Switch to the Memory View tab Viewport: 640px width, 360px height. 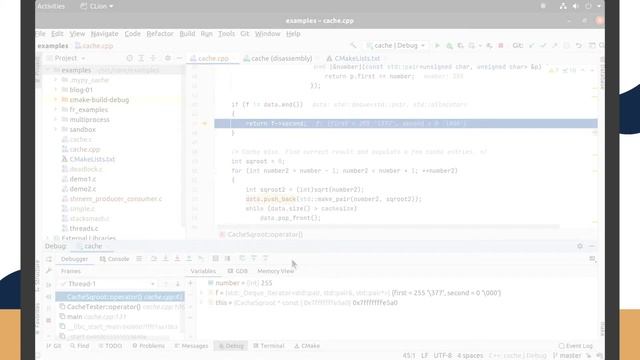tap(276, 271)
